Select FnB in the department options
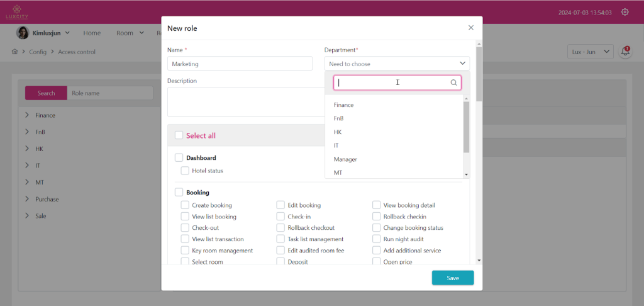This screenshot has width=644, height=306. [339, 118]
